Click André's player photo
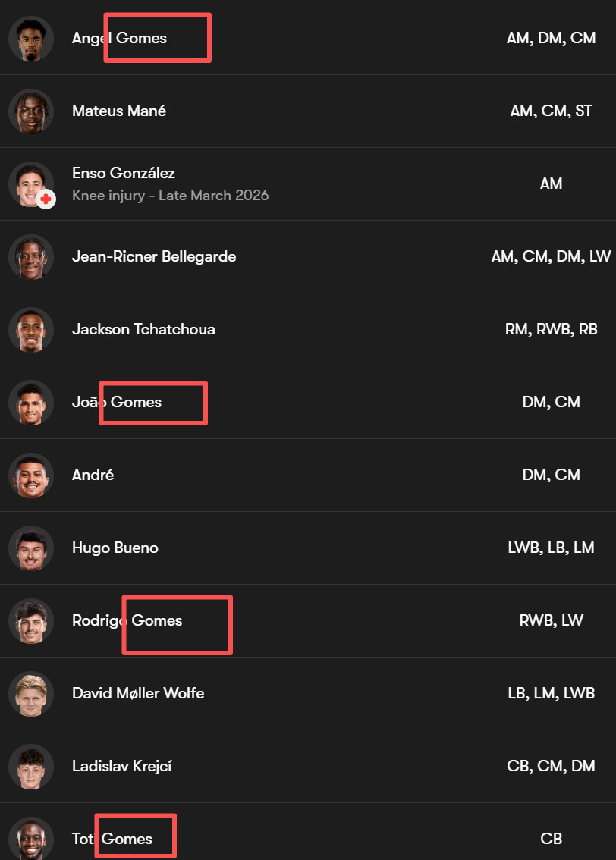This screenshot has height=860, width=616. pos(31,475)
